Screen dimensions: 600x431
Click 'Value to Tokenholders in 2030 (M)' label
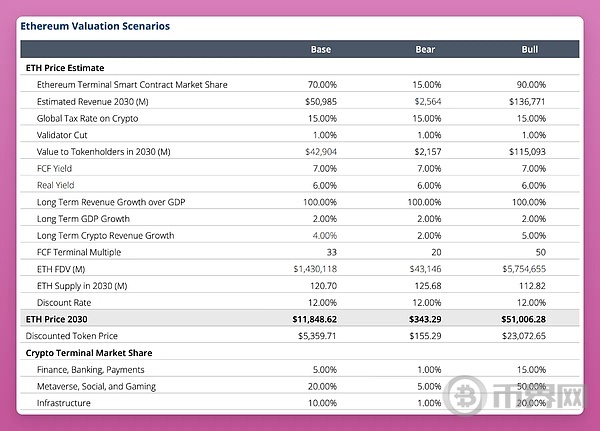click(103, 152)
